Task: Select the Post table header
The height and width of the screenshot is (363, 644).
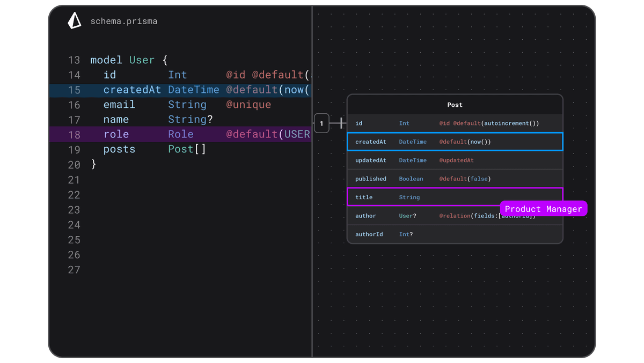Action: tap(455, 105)
